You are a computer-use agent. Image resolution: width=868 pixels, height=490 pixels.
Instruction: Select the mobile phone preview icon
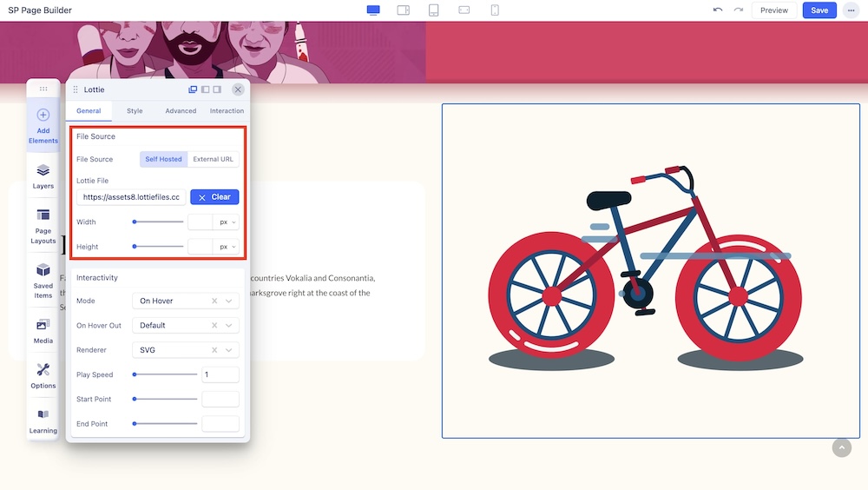[x=495, y=10]
